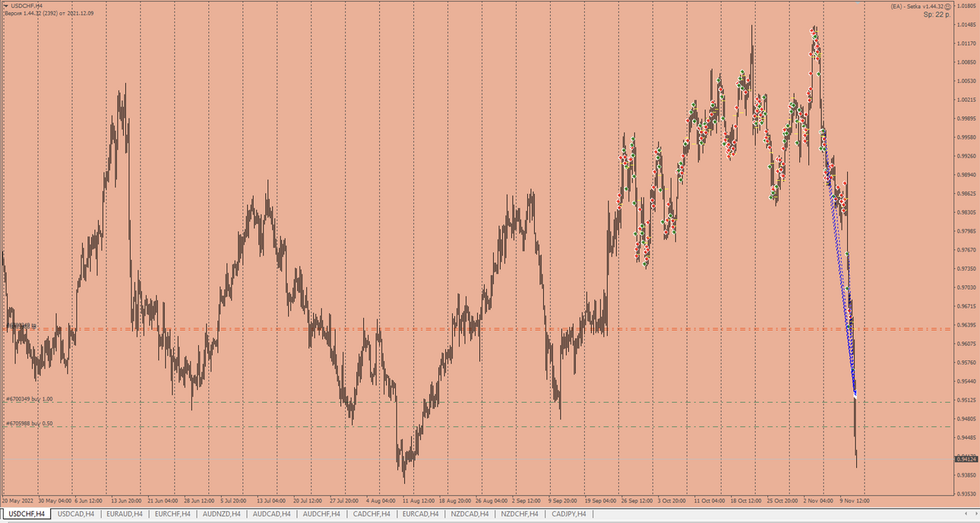Select the #6700349 buy 1.00 order line label

(30, 398)
